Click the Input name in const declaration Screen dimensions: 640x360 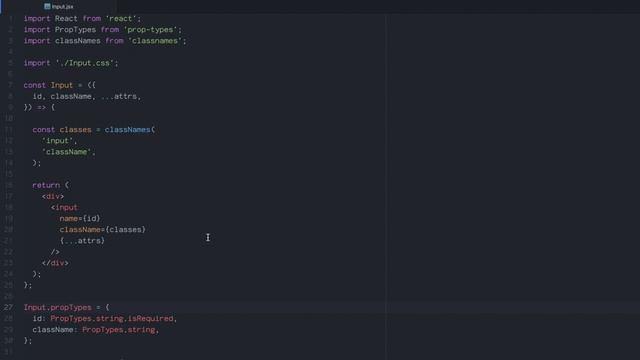pyautogui.click(x=62, y=85)
